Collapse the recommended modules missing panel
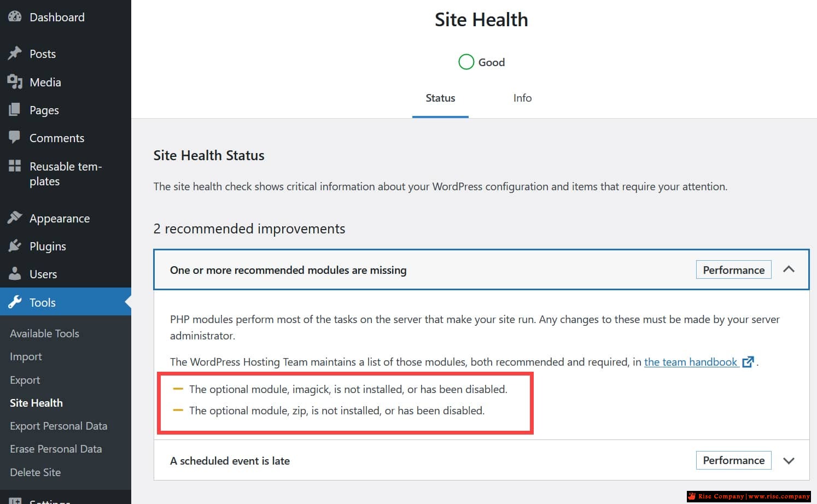The image size is (817, 504). pos(789,269)
